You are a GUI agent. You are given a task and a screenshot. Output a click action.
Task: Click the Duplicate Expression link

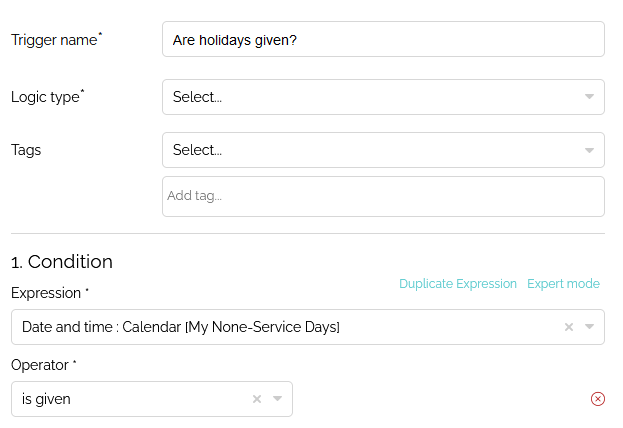tap(458, 284)
